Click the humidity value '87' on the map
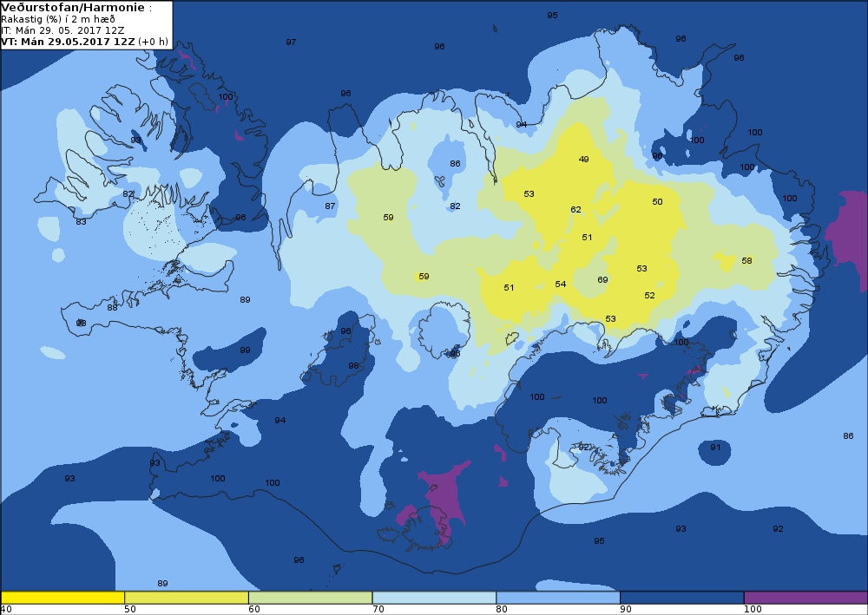The width and height of the screenshot is (868, 615). pos(330,206)
